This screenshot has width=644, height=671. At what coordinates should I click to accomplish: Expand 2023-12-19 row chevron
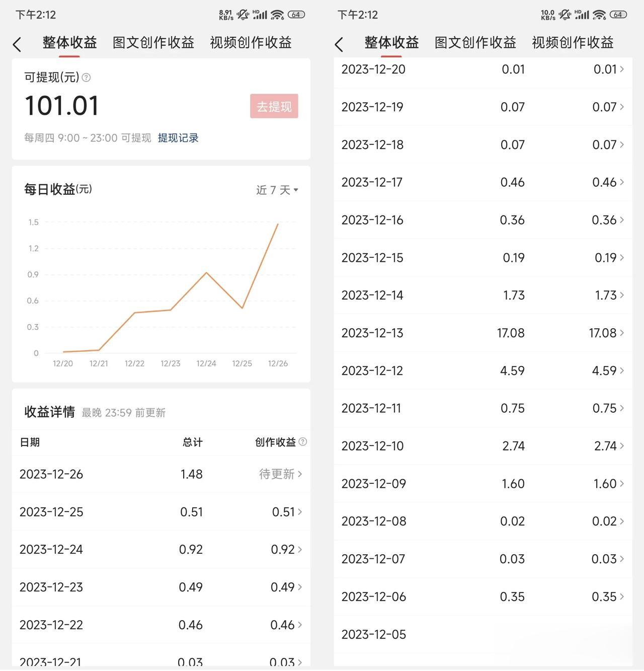point(622,107)
